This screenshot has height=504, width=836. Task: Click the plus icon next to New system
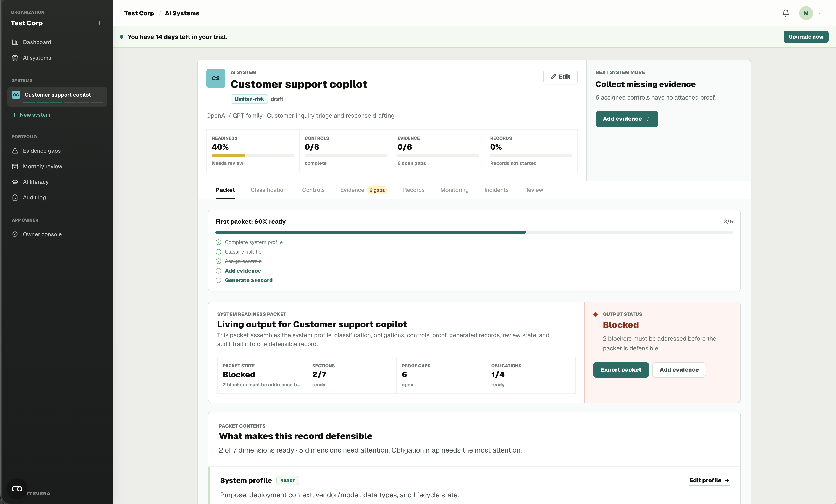(14, 115)
